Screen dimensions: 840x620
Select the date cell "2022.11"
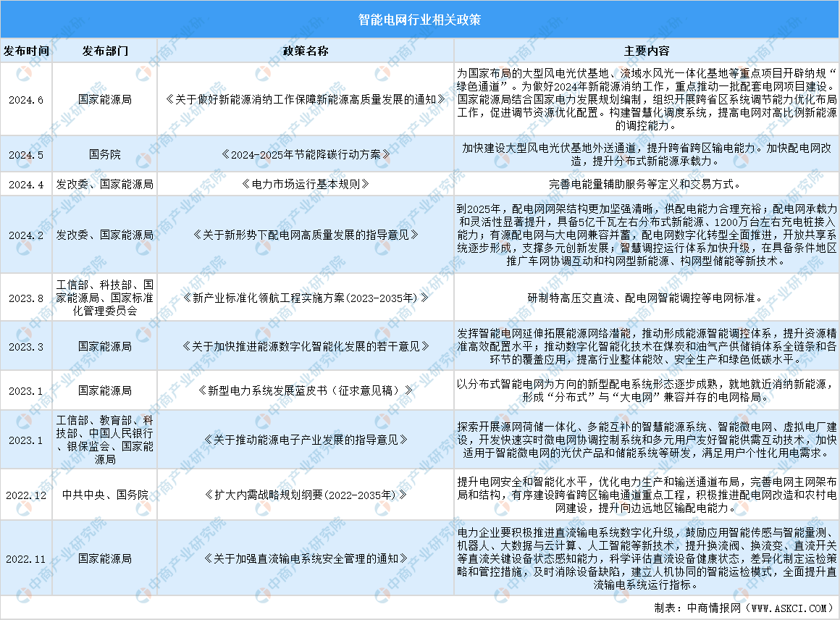(26, 559)
